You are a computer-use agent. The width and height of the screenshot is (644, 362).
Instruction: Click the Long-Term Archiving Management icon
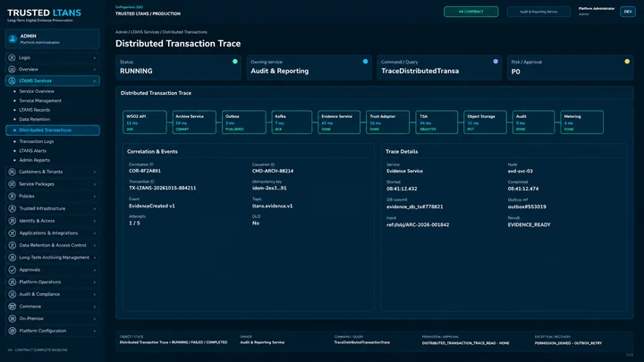(13, 257)
